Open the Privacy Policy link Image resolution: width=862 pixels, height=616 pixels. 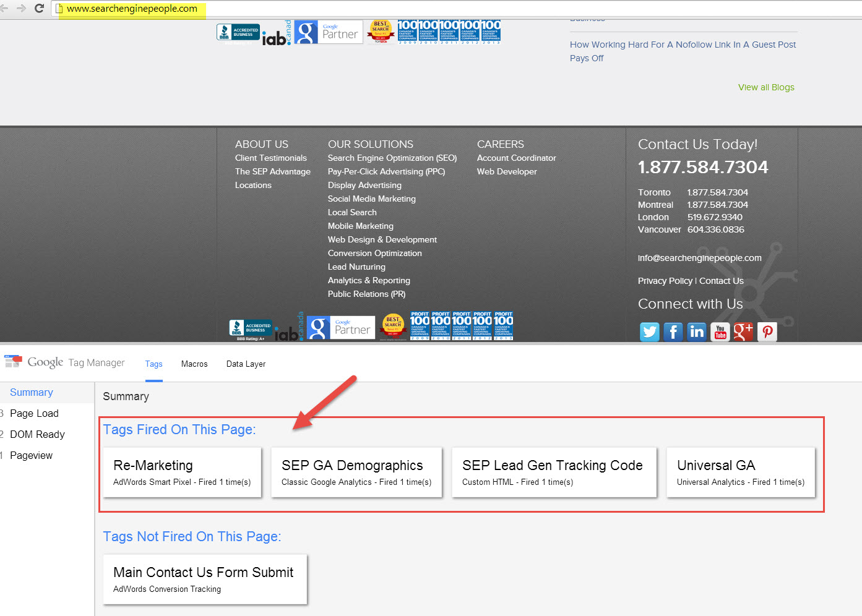pyautogui.click(x=665, y=281)
